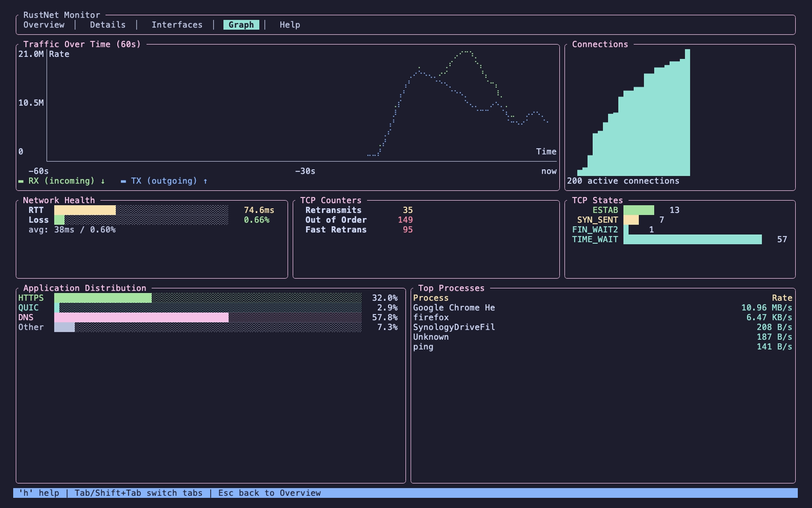Image resolution: width=812 pixels, height=508 pixels.
Task: Click the DNS distribution bar
Action: 208,317
